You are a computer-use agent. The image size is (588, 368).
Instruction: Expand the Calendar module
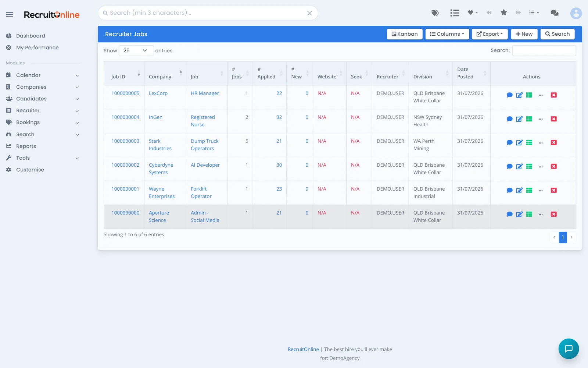point(43,75)
